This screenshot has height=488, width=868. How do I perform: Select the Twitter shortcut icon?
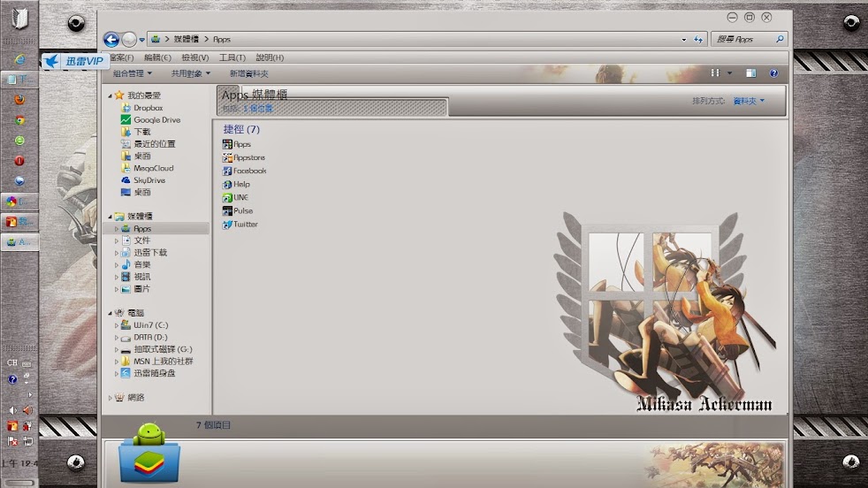pyautogui.click(x=227, y=225)
